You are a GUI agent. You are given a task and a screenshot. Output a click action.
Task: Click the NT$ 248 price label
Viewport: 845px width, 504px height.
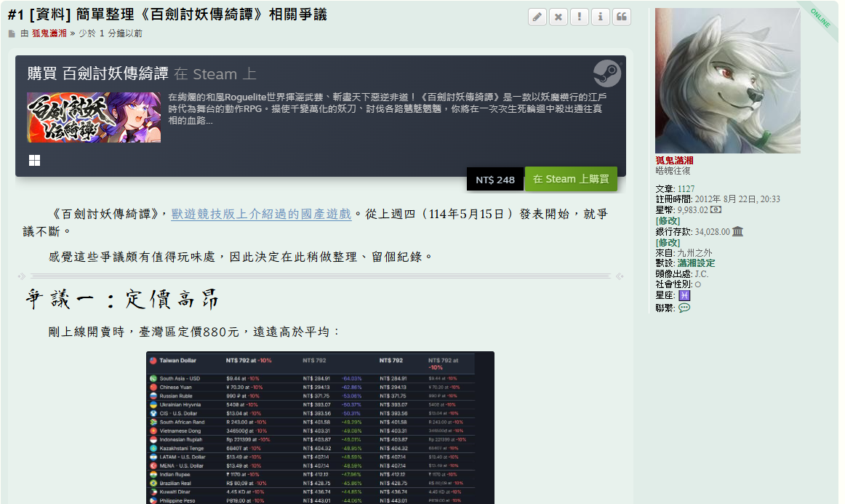coord(495,180)
